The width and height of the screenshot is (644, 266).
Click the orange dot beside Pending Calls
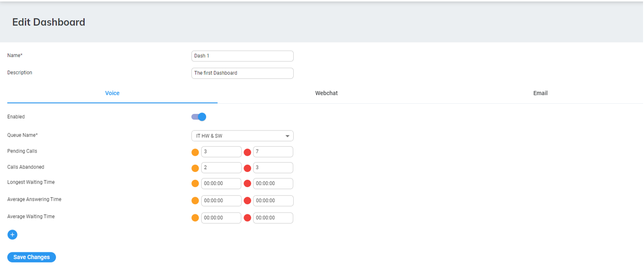(195, 152)
